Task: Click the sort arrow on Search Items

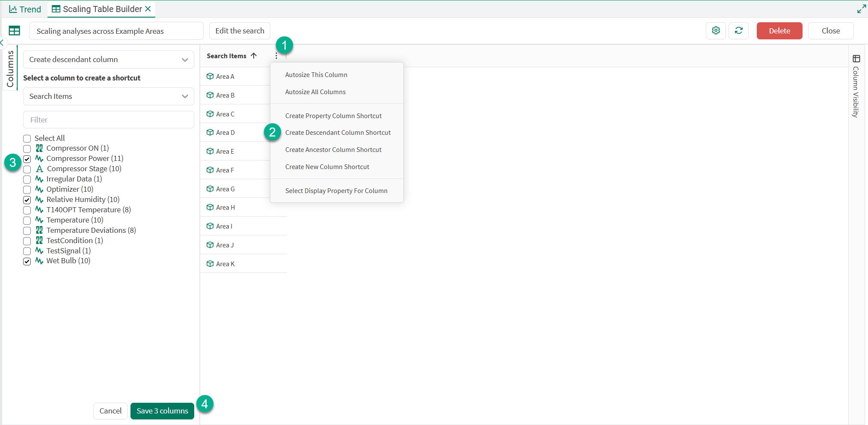Action: [x=254, y=56]
